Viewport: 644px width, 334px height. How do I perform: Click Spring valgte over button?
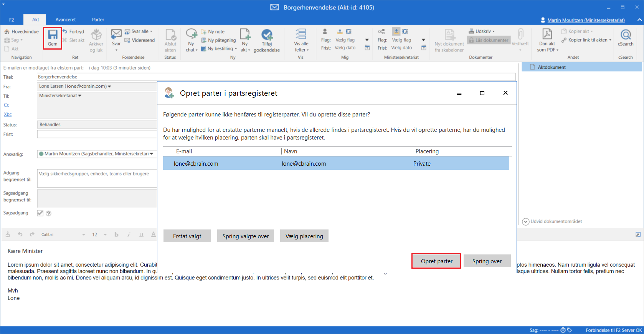click(x=246, y=236)
